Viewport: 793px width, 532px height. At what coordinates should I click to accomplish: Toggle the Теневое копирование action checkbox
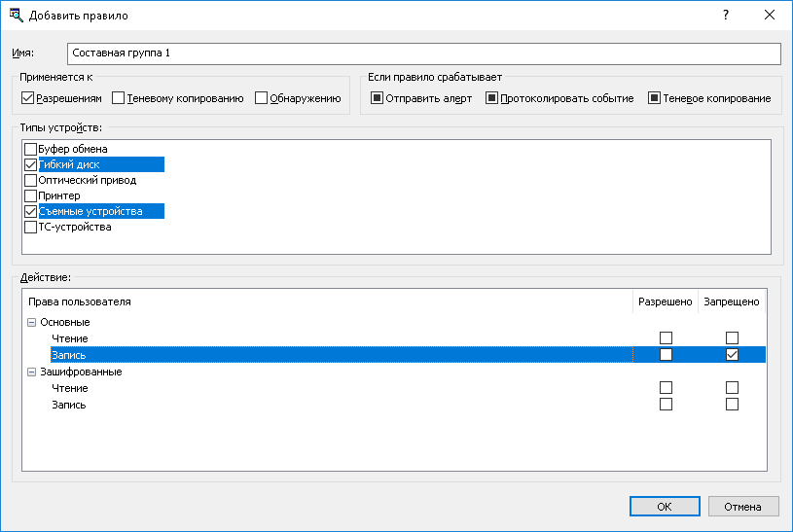pyautogui.click(x=654, y=98)
